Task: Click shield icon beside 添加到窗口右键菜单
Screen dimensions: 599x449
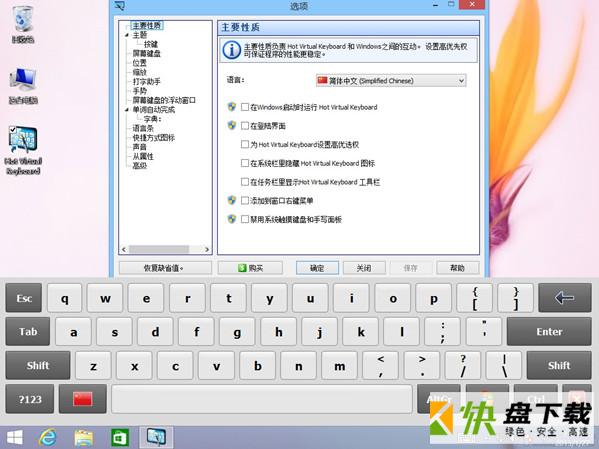Action: click(232, 200)
